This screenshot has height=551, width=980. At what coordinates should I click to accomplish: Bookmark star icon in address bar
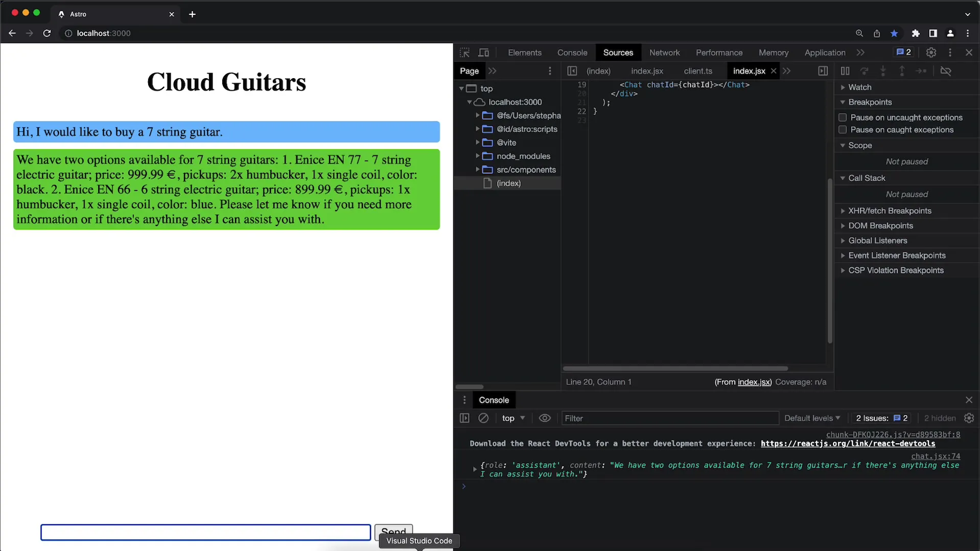(x=894, y=33)
